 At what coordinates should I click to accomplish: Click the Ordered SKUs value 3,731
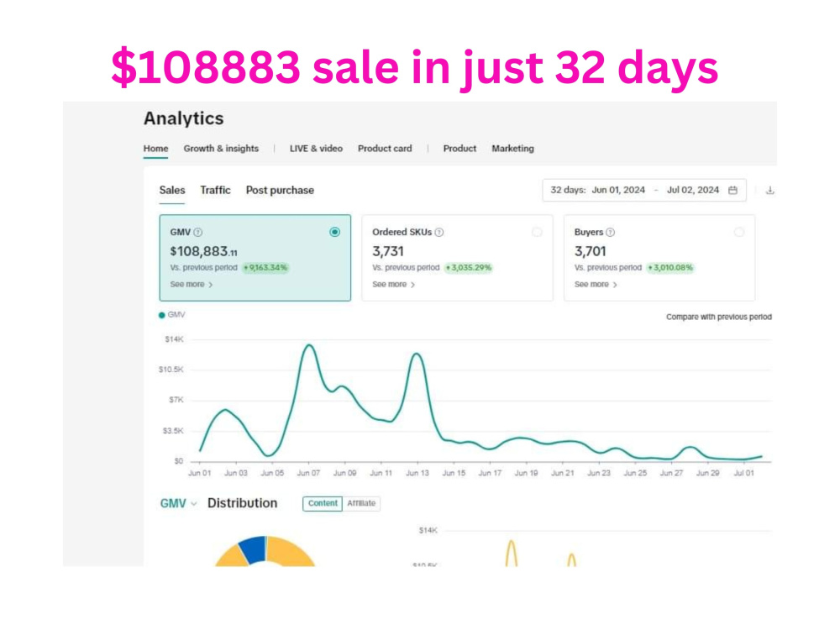pos(388,251)
